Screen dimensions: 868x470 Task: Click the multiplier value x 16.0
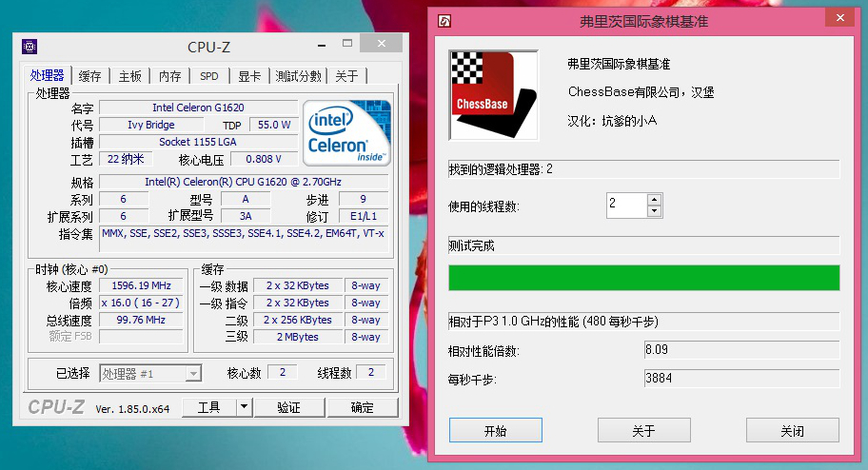(x=141, y=303)
